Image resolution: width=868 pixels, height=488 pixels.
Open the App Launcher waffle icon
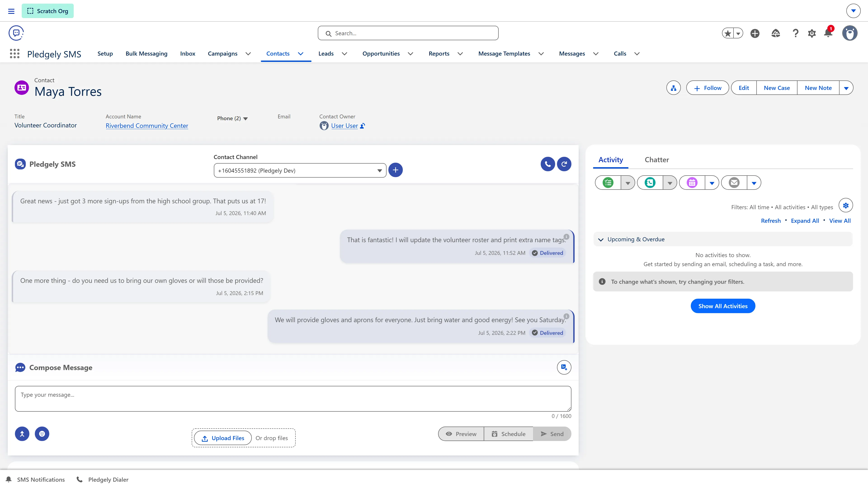point(14,54)
